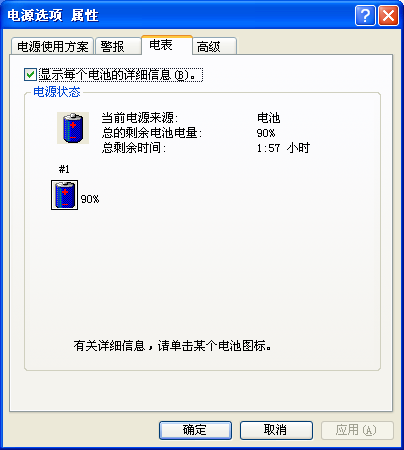Click the 1:57 小时 remaining time value
Viewport: 404px width, 450px height.
283,148
